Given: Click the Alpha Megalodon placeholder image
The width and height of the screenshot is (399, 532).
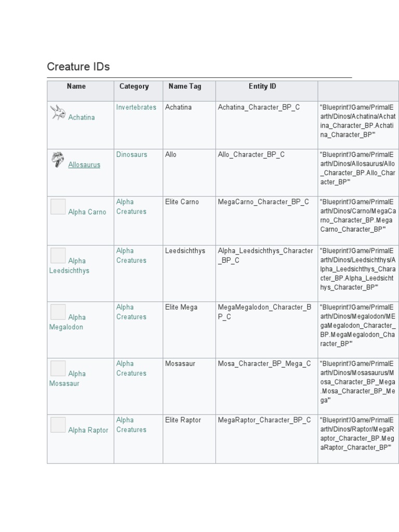Looking at the screenshot, I should [58, 312].
